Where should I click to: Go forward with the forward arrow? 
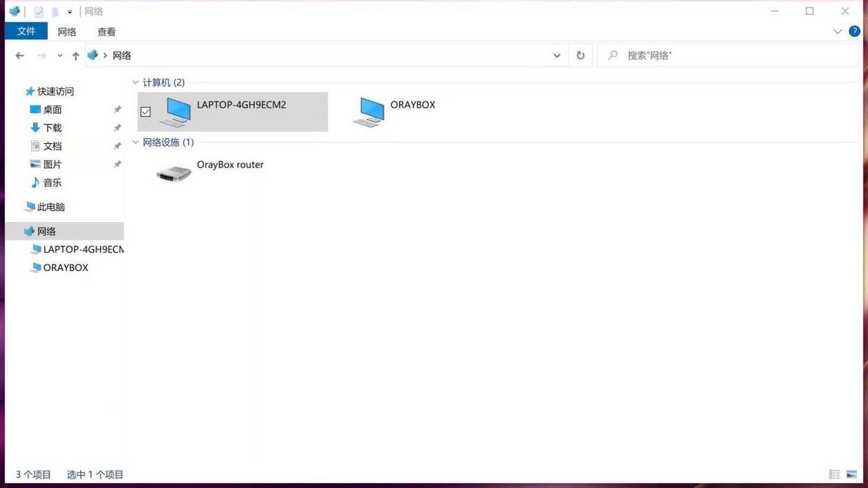click(41, 56)
